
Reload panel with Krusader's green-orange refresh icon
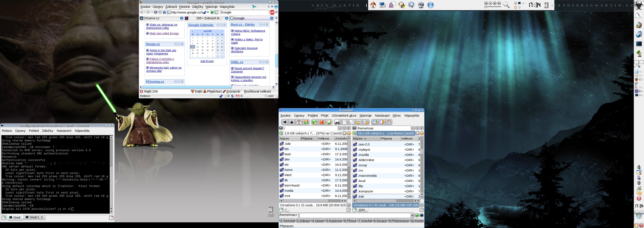(x=306, y=122)
